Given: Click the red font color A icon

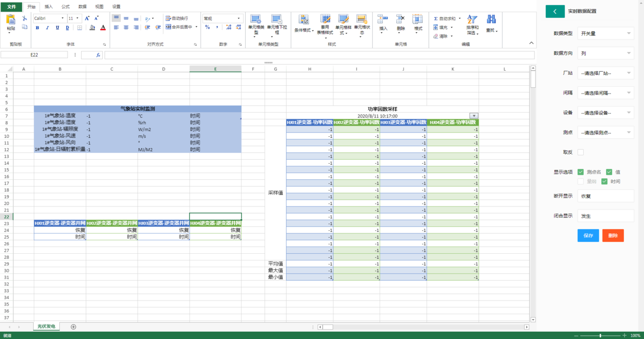Looking at the screenshot, I should pos(103,28).
